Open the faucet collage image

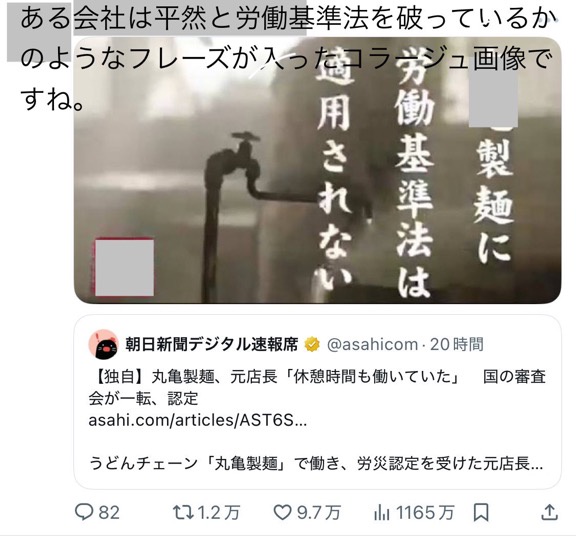click(317, 170)
